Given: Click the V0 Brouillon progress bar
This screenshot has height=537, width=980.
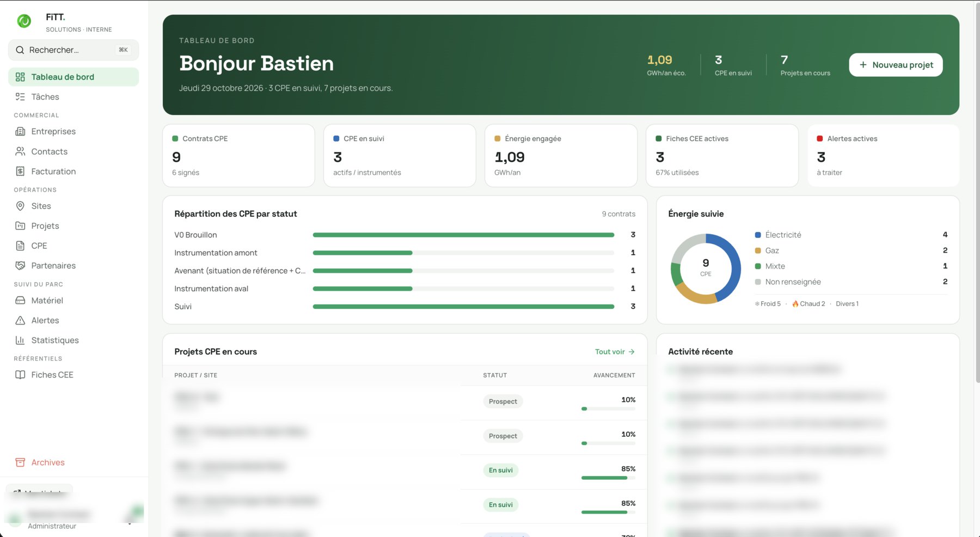Looking at the screenshot, I should [x=463, y=235].
